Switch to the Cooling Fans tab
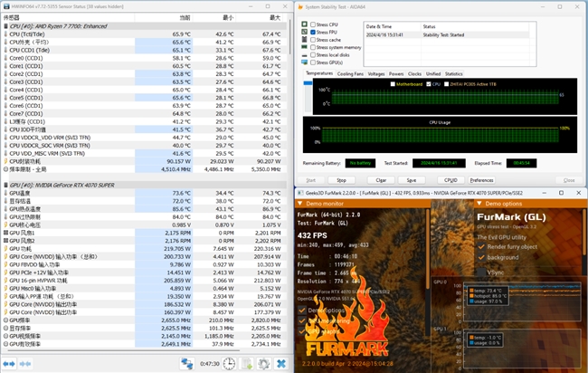 tap(350, 74)
